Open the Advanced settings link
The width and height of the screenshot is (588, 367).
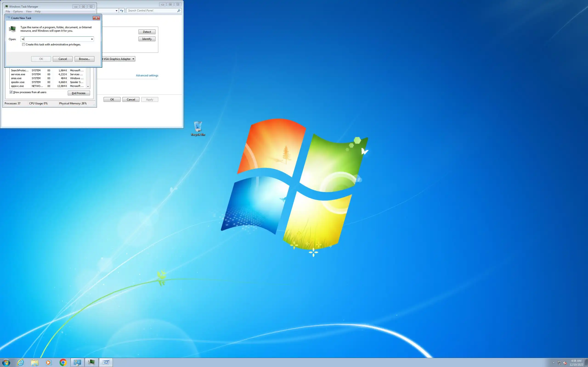(x=147, y=75)
